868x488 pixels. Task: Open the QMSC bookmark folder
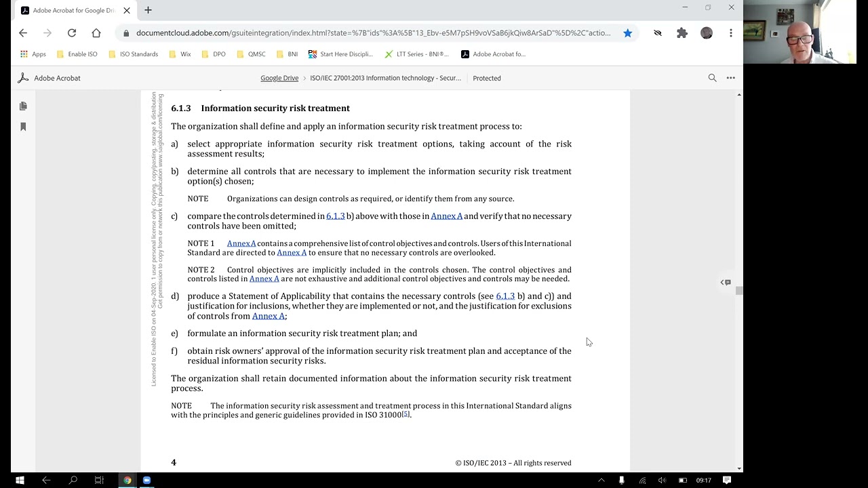(250, 54)
